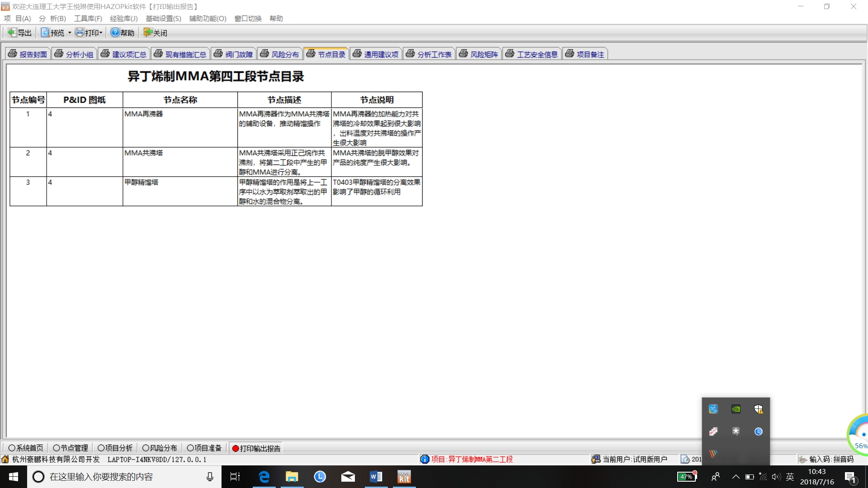868x488 pixels.
Task: Expand 打印 dropdown arrow
Action: point(101,33)
